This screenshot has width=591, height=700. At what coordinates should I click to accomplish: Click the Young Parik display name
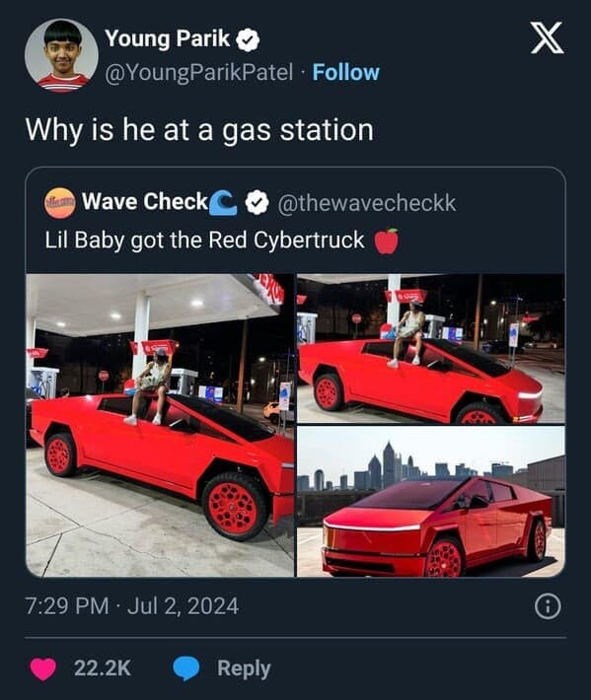(168, 38)
